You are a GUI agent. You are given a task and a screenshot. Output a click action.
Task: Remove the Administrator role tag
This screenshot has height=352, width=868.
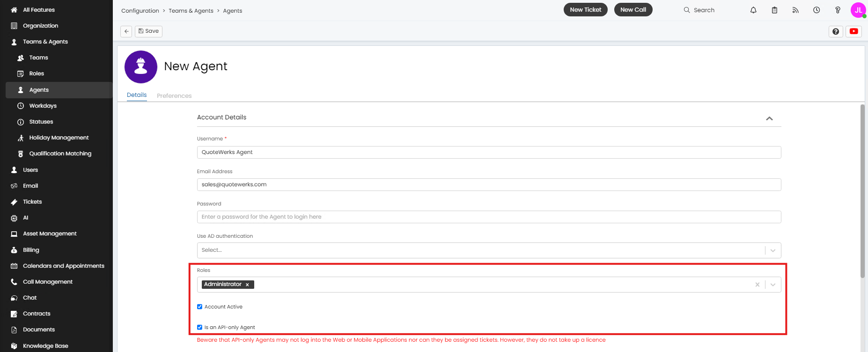(x=247, y=285)
